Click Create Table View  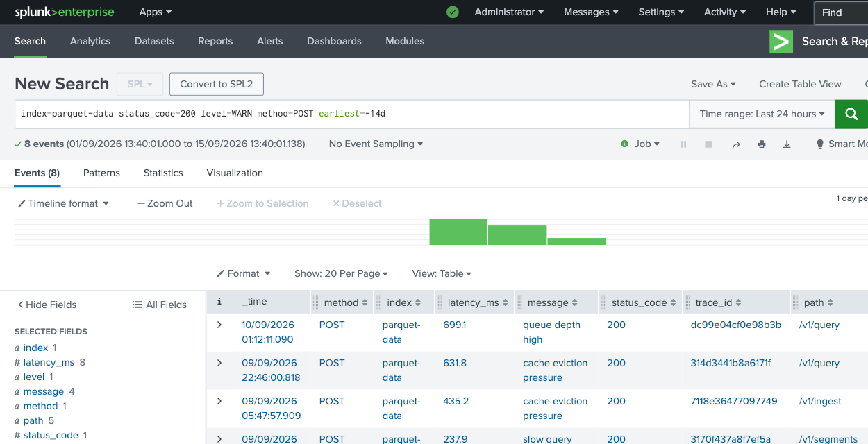pos(800,84)
